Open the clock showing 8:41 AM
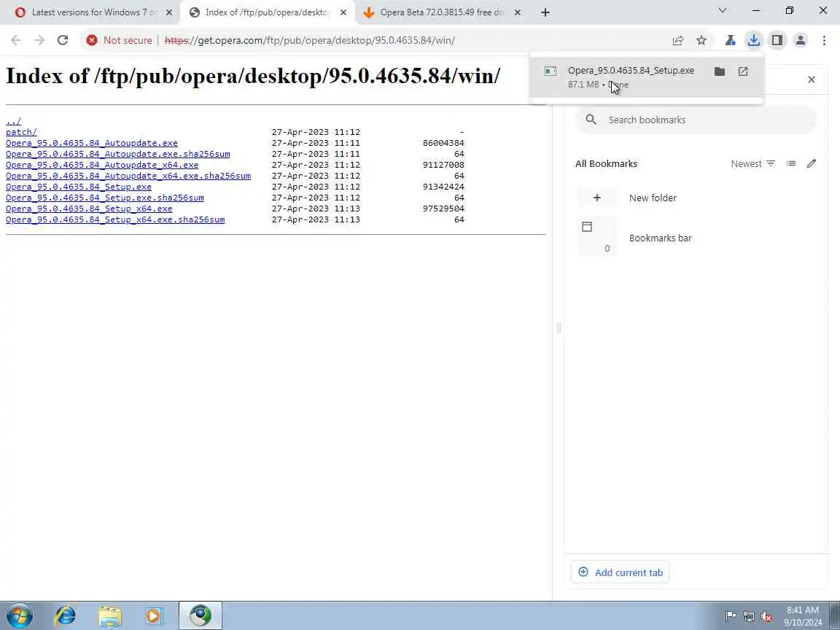Image resolution: width=840 pixels, height=630 pixels. pos(803,616)
